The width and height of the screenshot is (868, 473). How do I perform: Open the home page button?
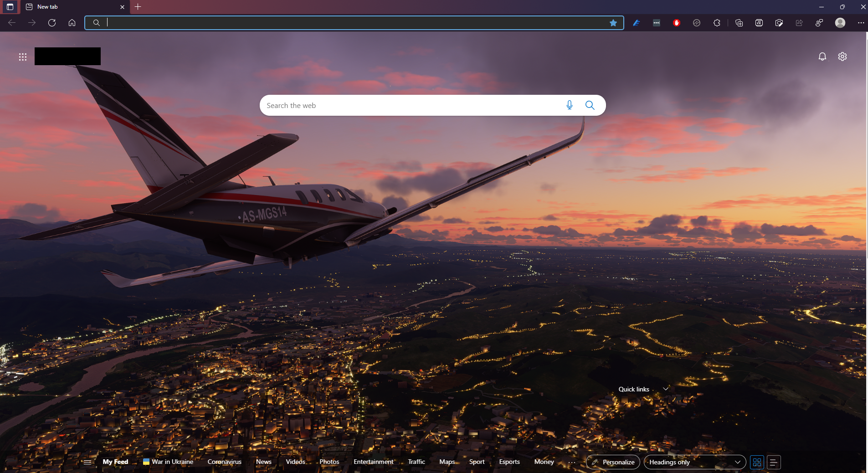coord(72,23)
